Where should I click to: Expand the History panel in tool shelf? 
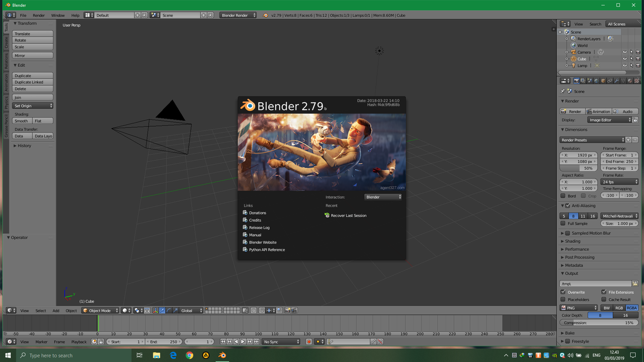tap(24, 146)
